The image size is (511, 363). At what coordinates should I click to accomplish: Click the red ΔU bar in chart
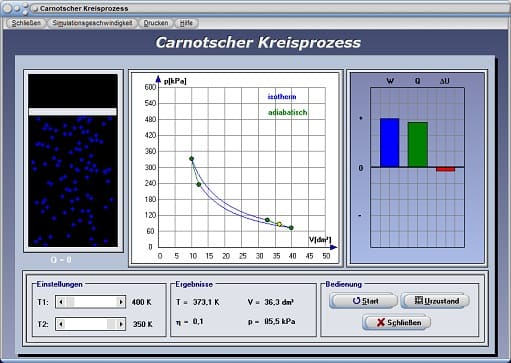point(445,169)
